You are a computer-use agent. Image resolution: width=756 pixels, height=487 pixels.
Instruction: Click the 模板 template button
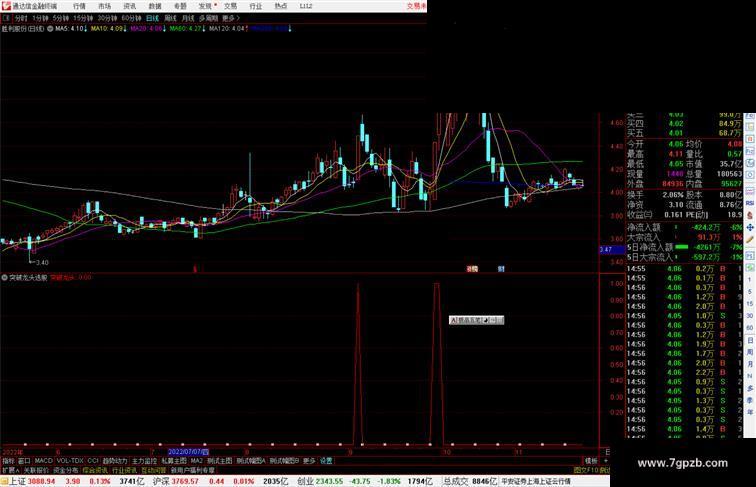[x=591, y=461]
